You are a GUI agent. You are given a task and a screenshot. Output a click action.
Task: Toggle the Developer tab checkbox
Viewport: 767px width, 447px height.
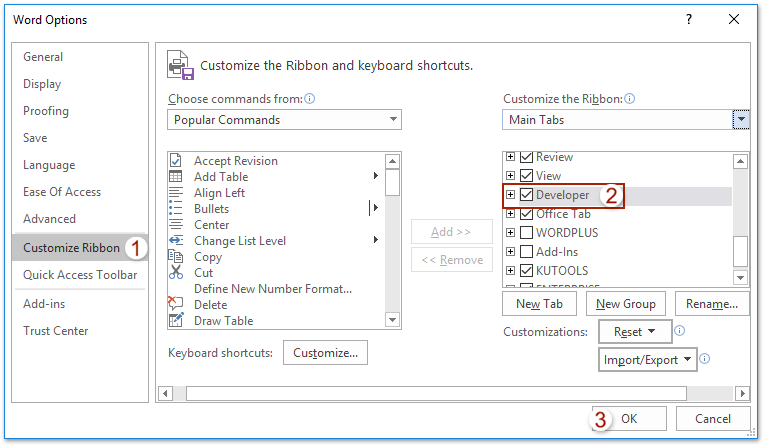click(x=526, y=195)
